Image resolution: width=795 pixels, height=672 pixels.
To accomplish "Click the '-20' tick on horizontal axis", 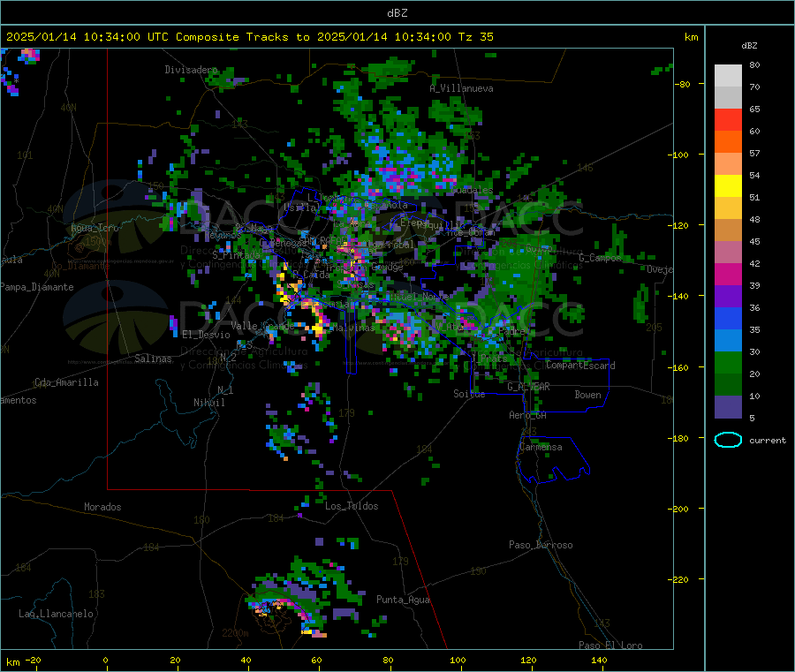I will click(33, 660).
